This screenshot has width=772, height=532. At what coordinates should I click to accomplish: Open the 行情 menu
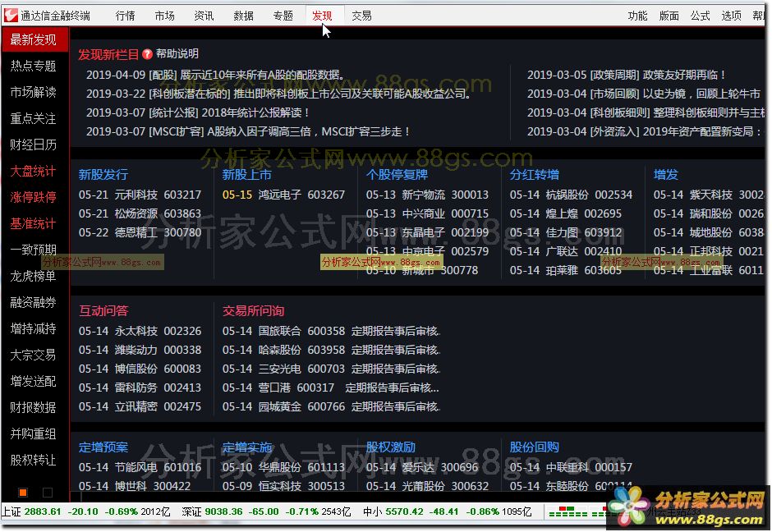pos(125,16)
